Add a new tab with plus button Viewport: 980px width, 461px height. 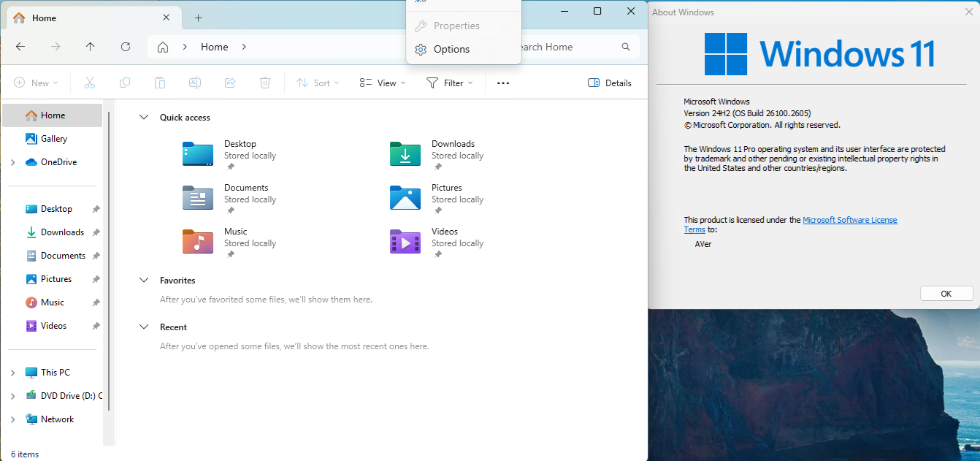[x=198, y=18]
